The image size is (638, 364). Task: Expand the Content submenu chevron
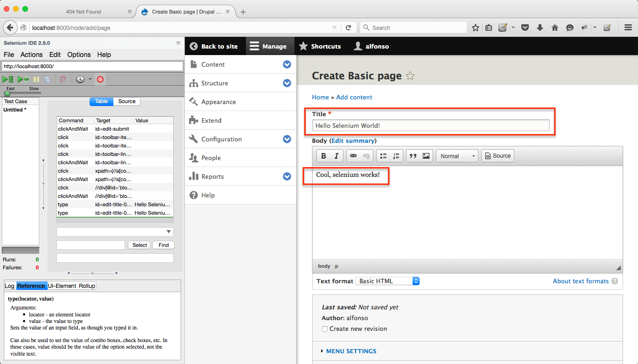tap(287, 64)
